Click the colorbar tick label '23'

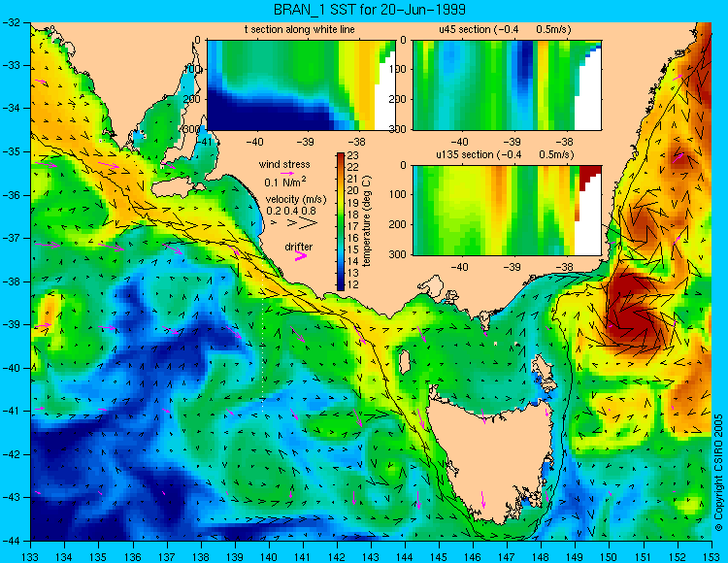coord(353,155)
